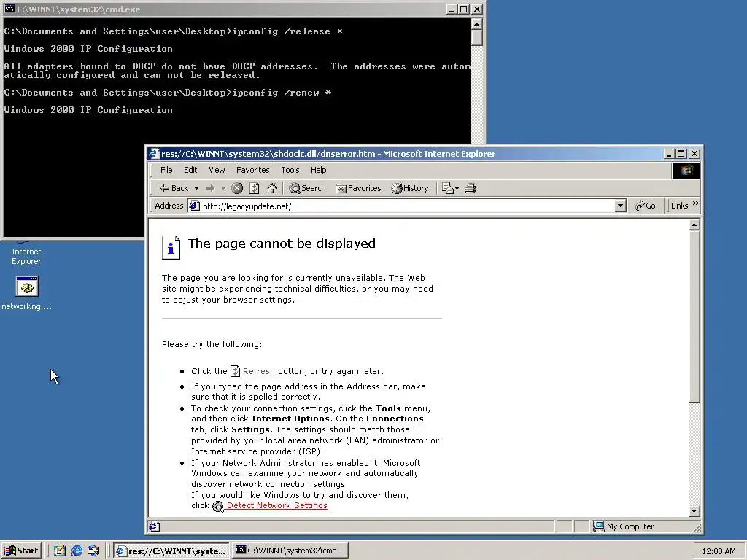Click the page icon in address bar
The height and width of the screenshot is (560, 747).
(194, 206)
